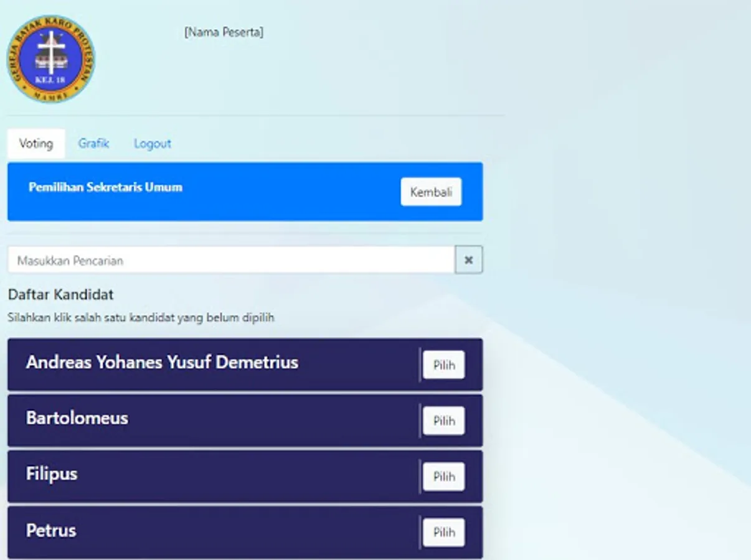The width and height of the screenshot is (751, 560).
Task: Clear search using the X button
Action: (x=469, y=260)
